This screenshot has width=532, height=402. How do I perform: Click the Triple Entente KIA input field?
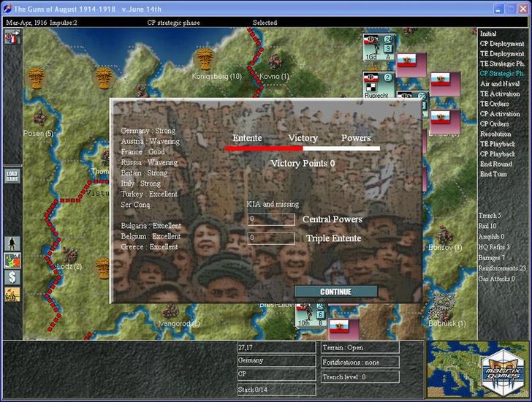coord(271,238)
